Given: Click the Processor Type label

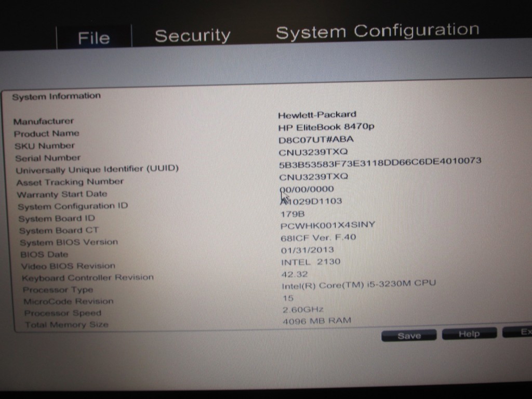Looking at the screenshot, I should 58,290.
